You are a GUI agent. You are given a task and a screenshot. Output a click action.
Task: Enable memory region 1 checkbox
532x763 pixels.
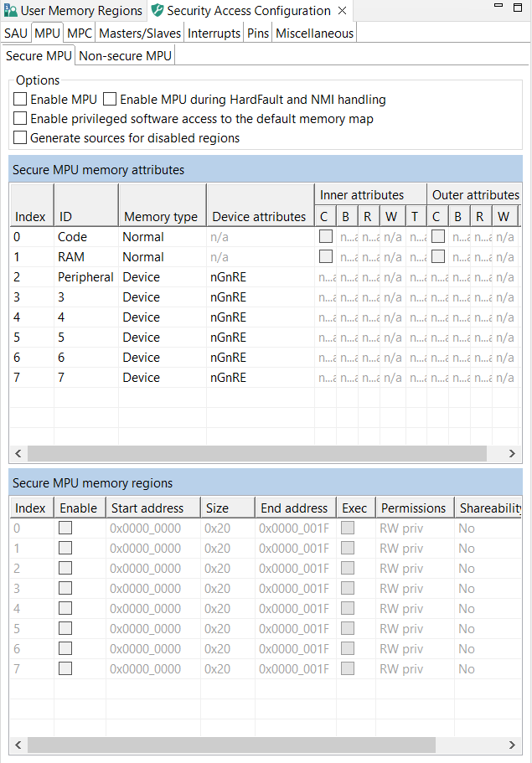pyautogui.click(x=65, y=548)
